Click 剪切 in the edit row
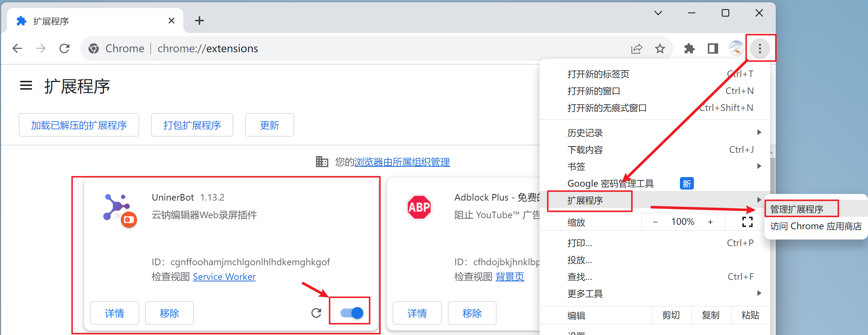The width and height of the screenshot is (868, 335). (x=671, y=315)
